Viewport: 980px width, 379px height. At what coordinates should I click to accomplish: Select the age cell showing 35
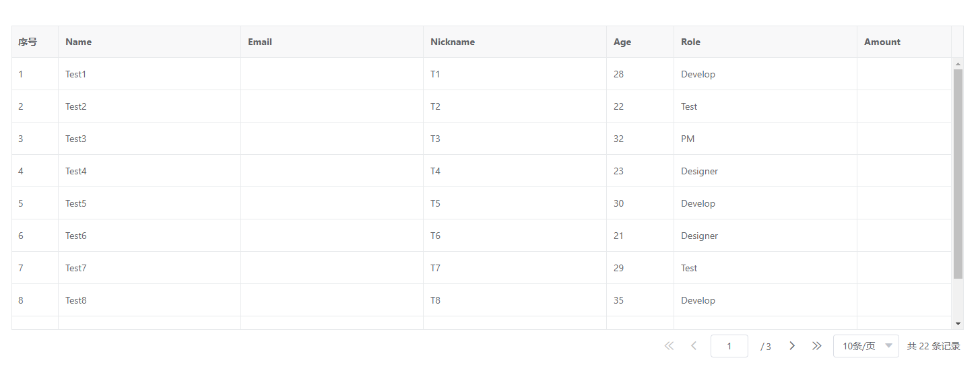click(x=619, y=300)
